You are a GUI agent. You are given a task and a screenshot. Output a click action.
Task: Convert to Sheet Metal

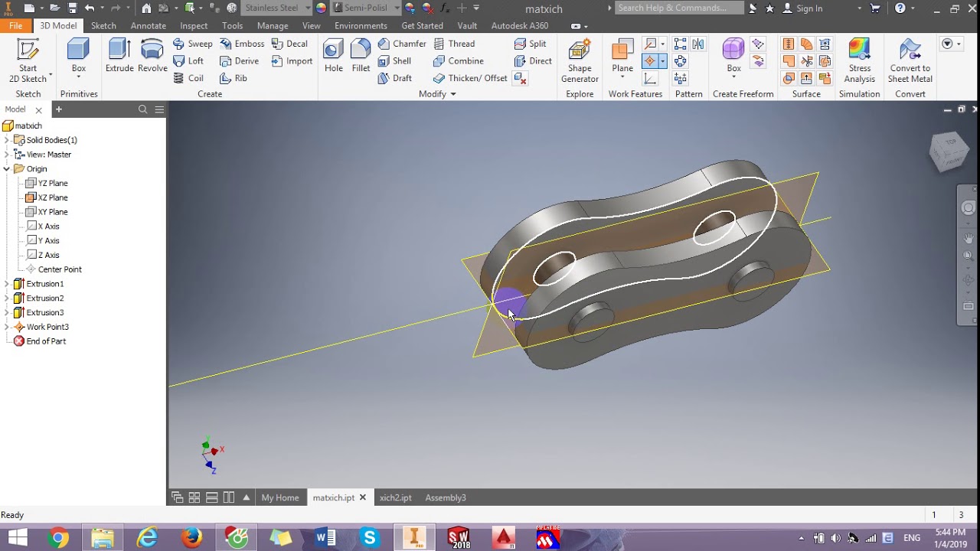910,60
